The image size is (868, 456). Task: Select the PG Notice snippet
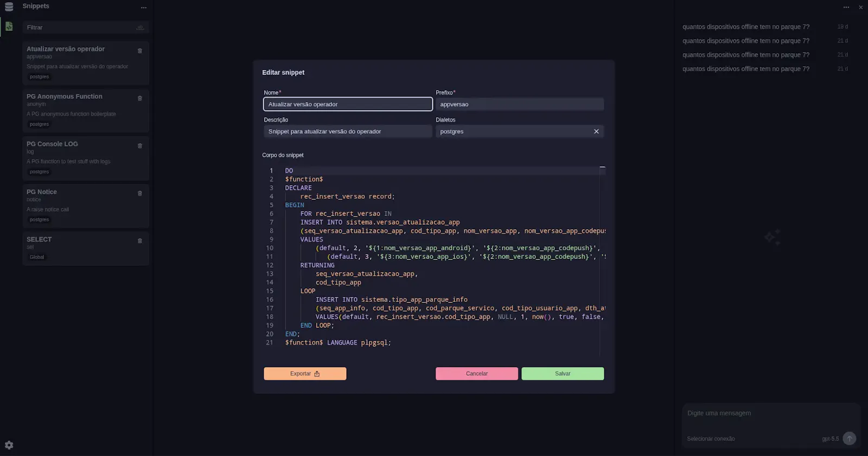pyautogui.click(x=86, y=206)
